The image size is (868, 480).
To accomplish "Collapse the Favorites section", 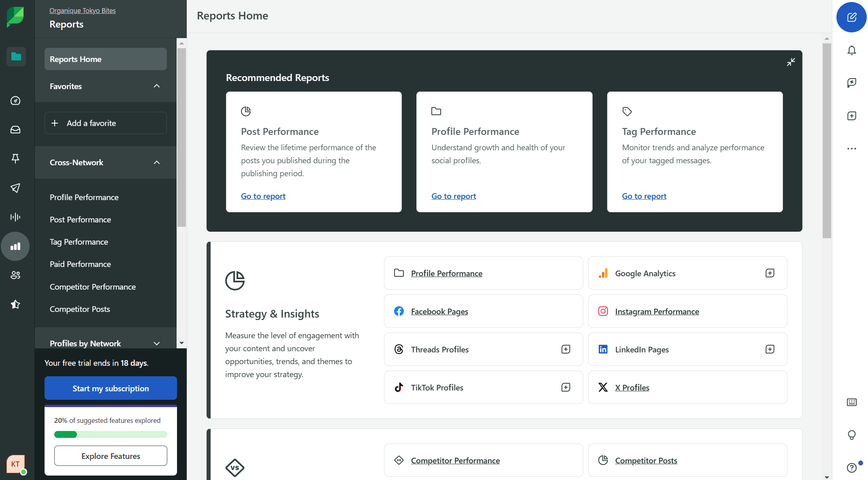I will coord(157,86).
